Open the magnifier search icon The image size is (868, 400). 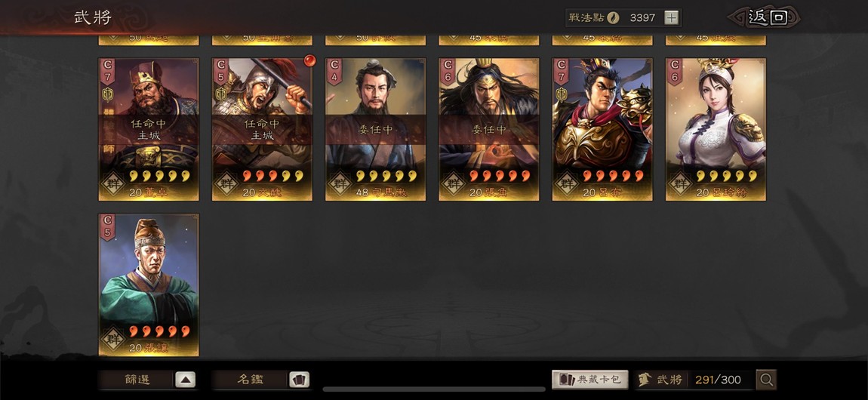point(766,380)
